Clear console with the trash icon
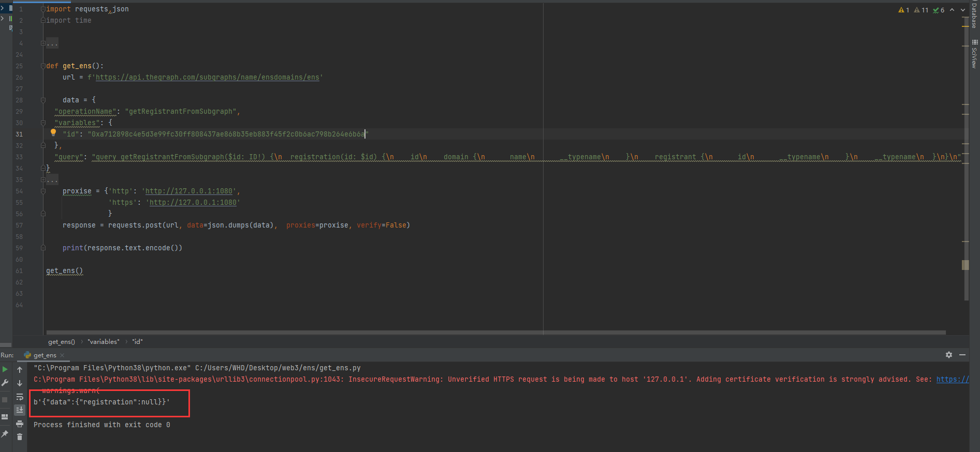This screenshot has height=452, width=980. tap(20, 437)
